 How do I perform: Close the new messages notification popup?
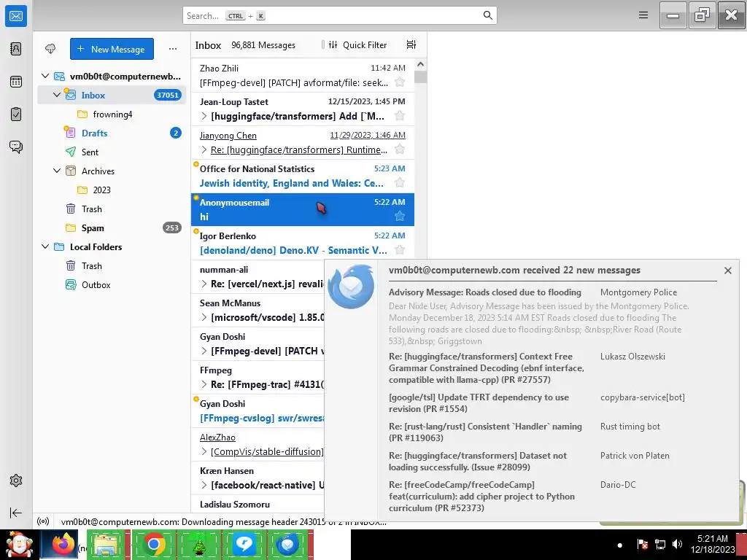727,271
